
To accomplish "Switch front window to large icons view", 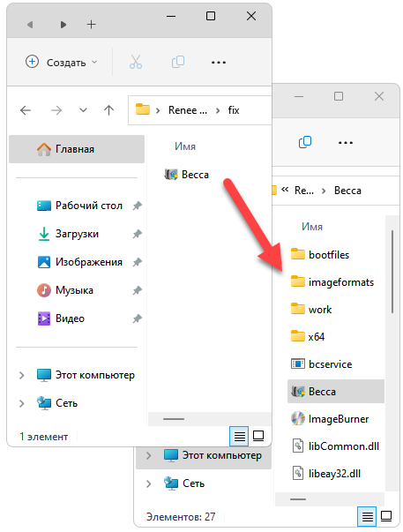I will coord(258,436).
